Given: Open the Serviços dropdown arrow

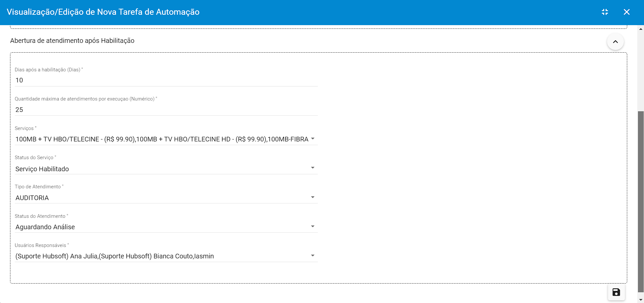Looking at the screenshot, I should (313, 139).
